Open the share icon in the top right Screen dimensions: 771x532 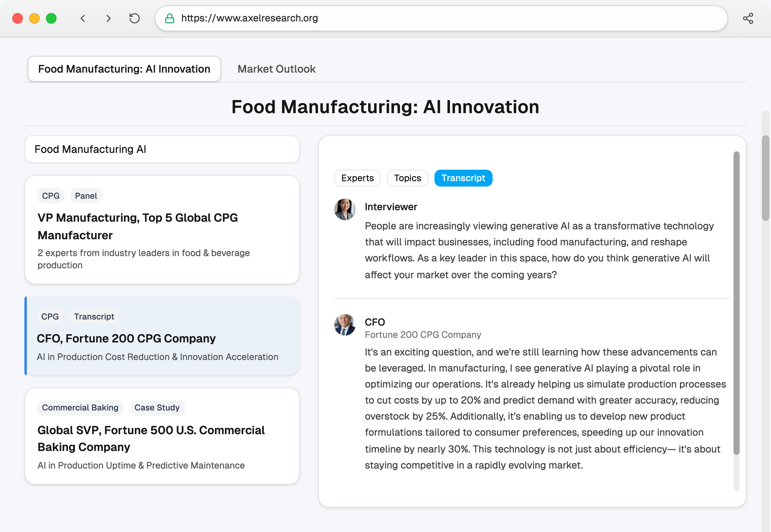pyautogui.click(x=748, y=18)
